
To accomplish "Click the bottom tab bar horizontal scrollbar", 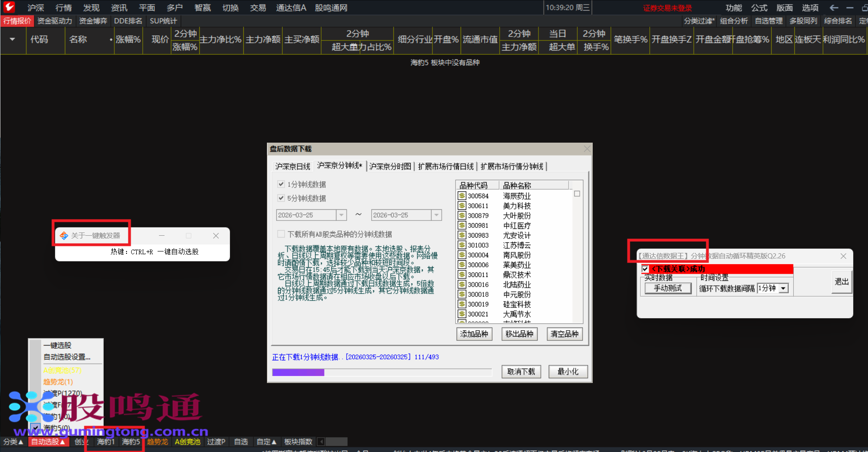I will coord(336,442).
